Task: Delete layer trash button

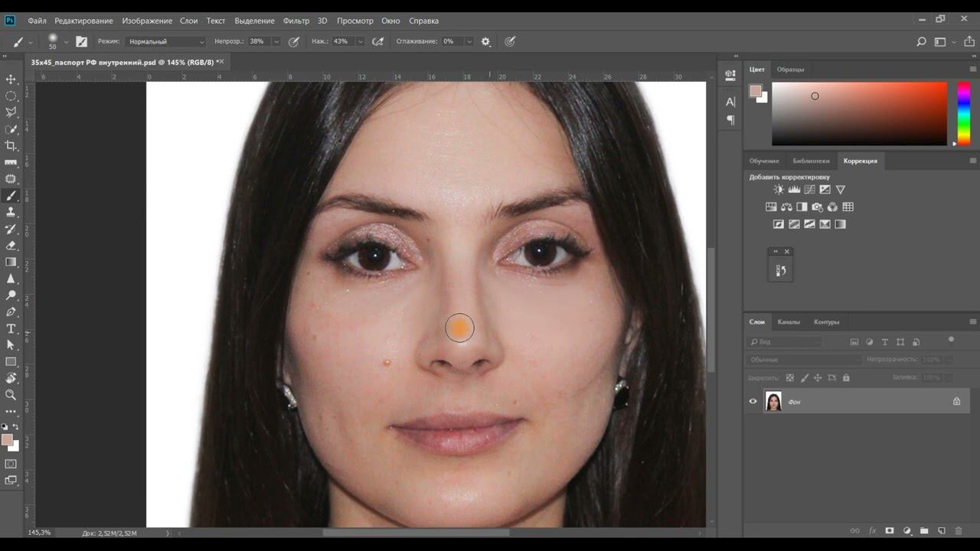Action: point(959,530)
